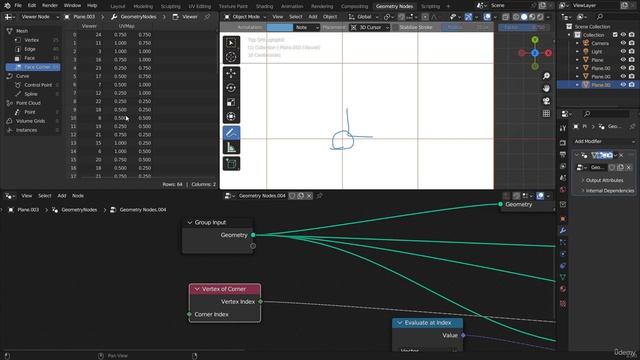Viewport: 640px width, 360px height.
Task: Open the Edit menu
Action: tap(32, 6)
